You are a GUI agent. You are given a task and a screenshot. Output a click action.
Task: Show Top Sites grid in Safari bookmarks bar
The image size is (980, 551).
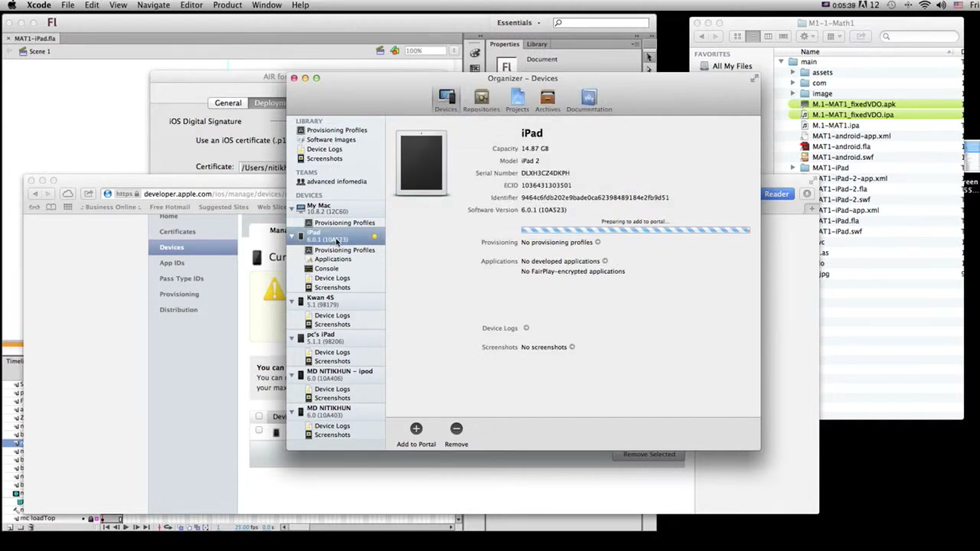click(x=67, y=207)
